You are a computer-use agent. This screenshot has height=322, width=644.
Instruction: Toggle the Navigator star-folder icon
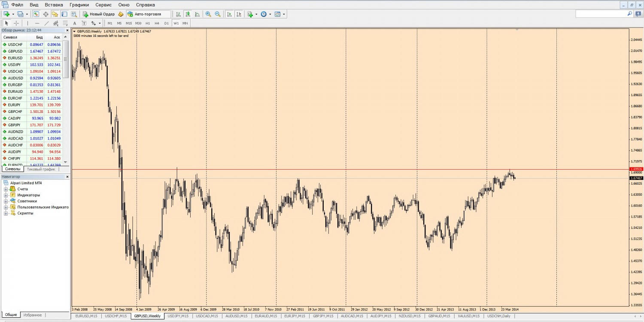coord(55,14)
